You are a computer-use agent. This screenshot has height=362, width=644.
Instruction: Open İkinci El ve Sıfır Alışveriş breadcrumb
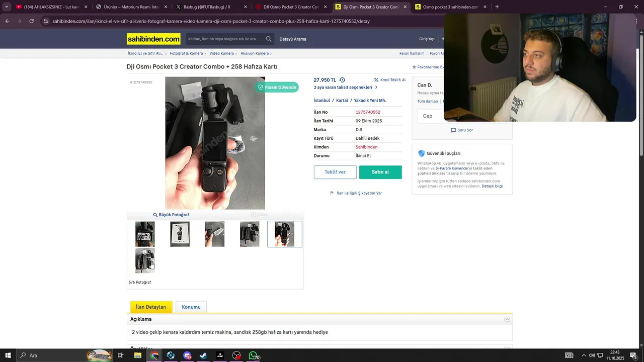145,53
